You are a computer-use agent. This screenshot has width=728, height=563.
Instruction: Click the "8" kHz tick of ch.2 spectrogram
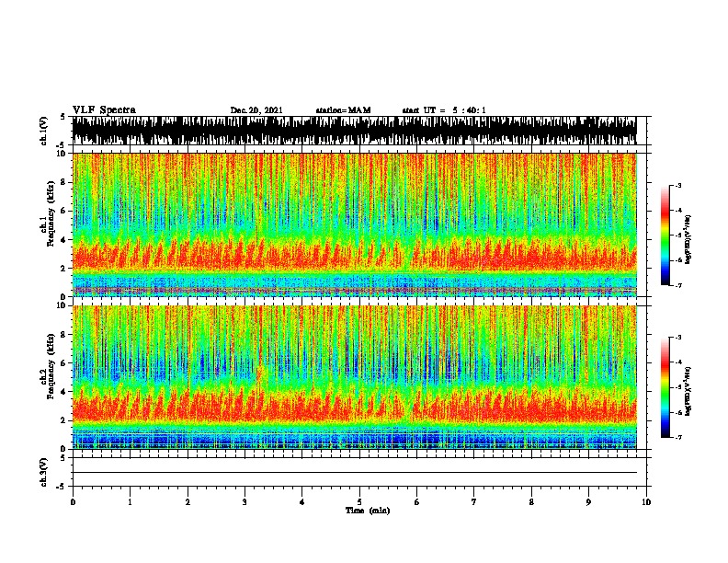[x=64, y=335]
